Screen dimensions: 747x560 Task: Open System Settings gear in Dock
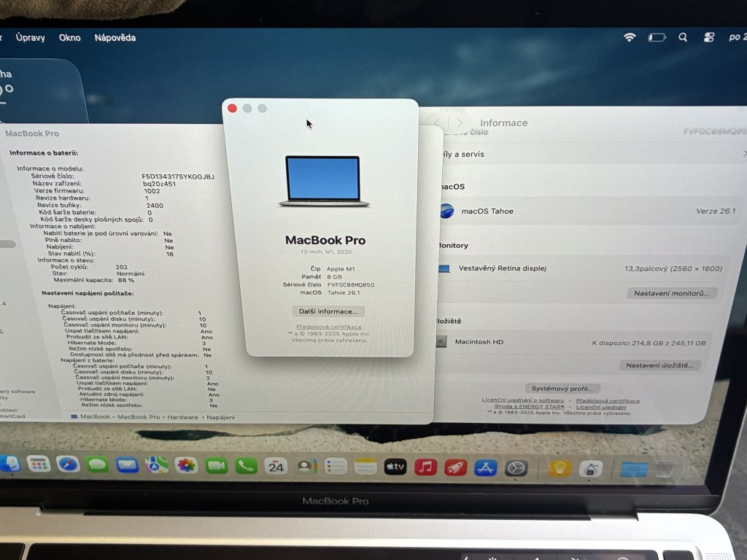tap(516, 469)
